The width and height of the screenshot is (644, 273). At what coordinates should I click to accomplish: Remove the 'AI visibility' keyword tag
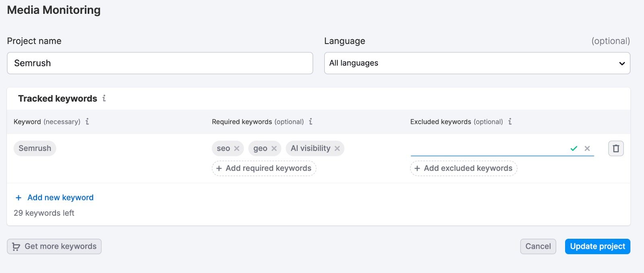[x=337, y=149]
